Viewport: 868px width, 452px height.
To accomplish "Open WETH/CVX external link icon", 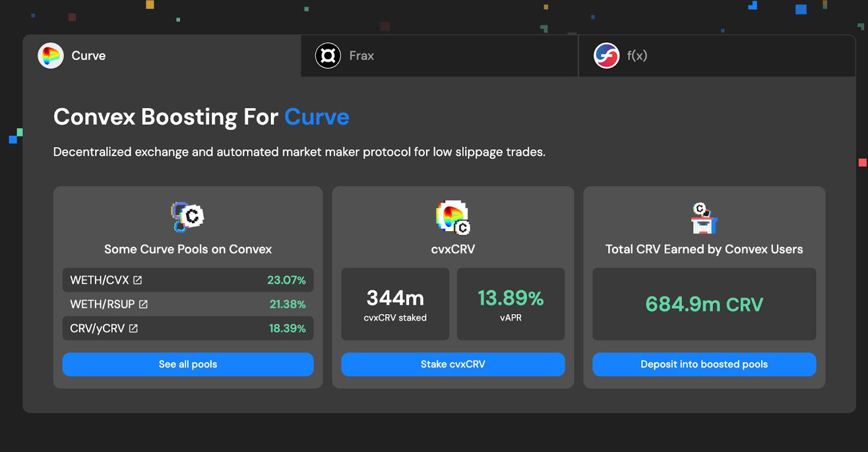I will click(138, 280).
